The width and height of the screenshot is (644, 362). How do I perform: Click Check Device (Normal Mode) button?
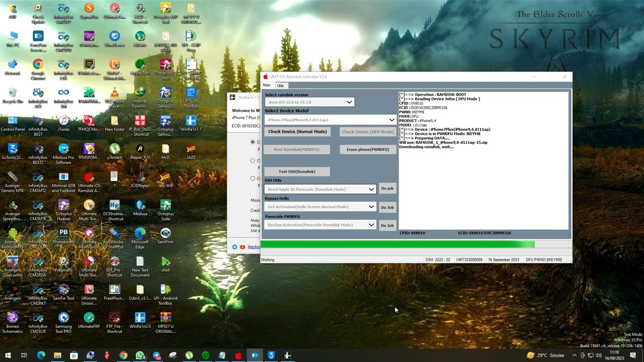297,132
